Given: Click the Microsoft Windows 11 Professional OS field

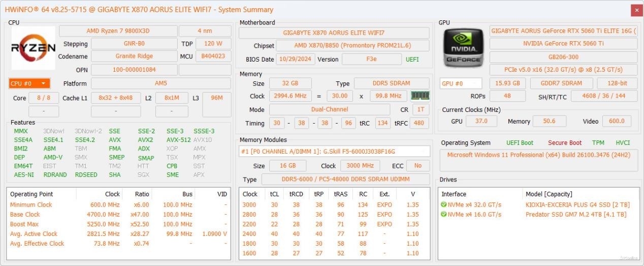Looking at the screenshot, I should coord(538,160).
